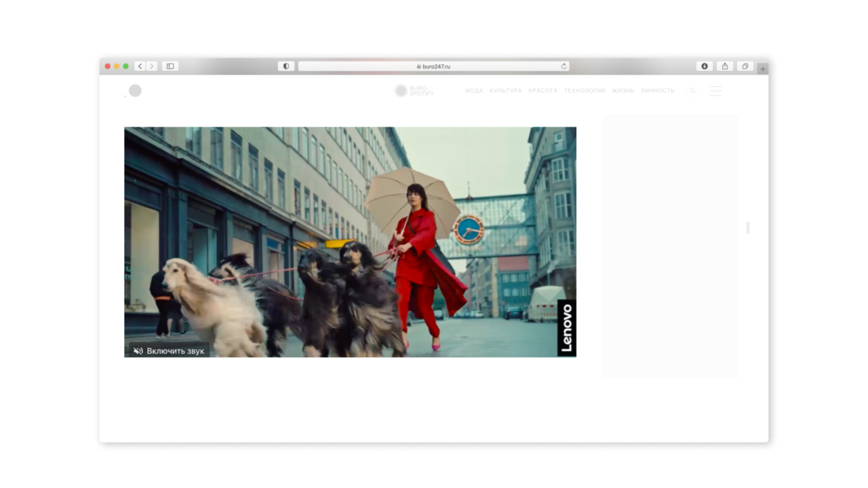Image resolution: width=868 pixels, height=488 pixels.
Task: Open the ЖИЗНЬ section link
Action: [623, 91]
